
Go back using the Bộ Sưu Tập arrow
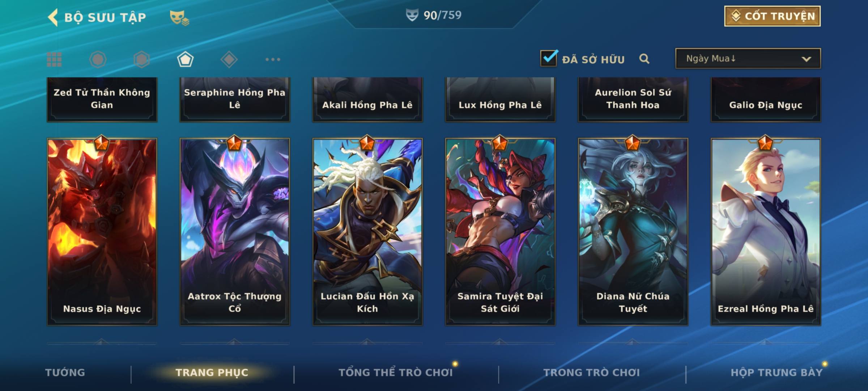[53, 17]
